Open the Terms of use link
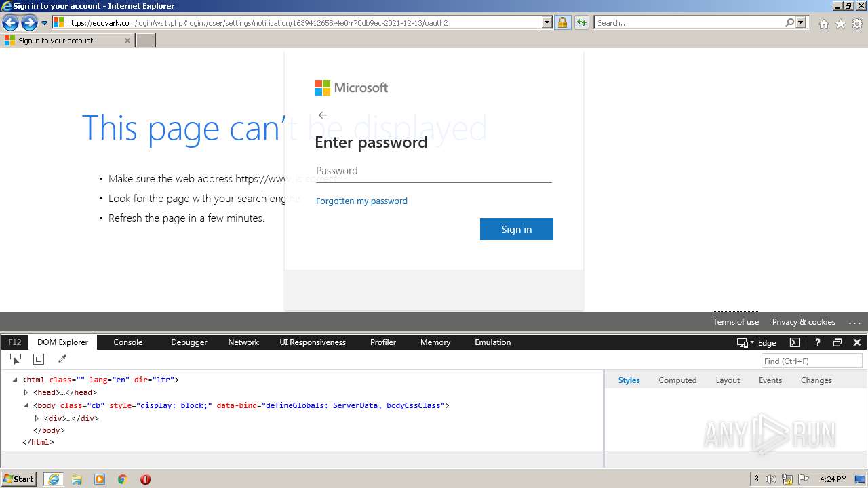 click(x=736, y=322)
